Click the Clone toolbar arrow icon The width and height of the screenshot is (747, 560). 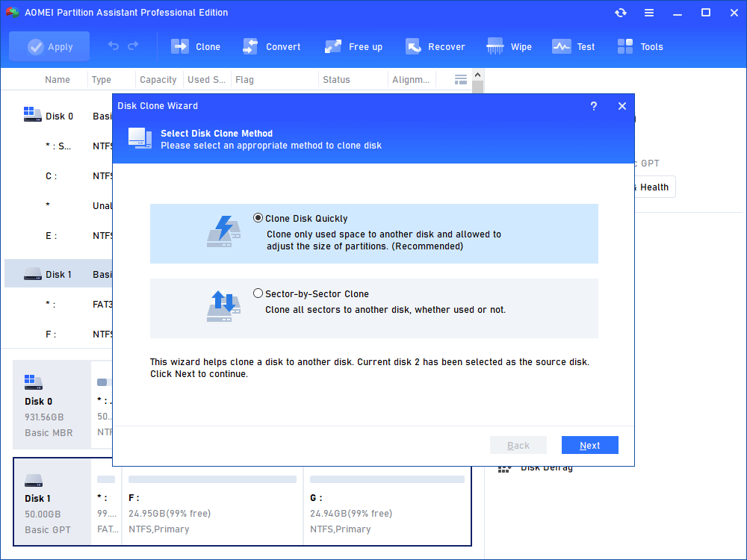click(x=180, y=46)
